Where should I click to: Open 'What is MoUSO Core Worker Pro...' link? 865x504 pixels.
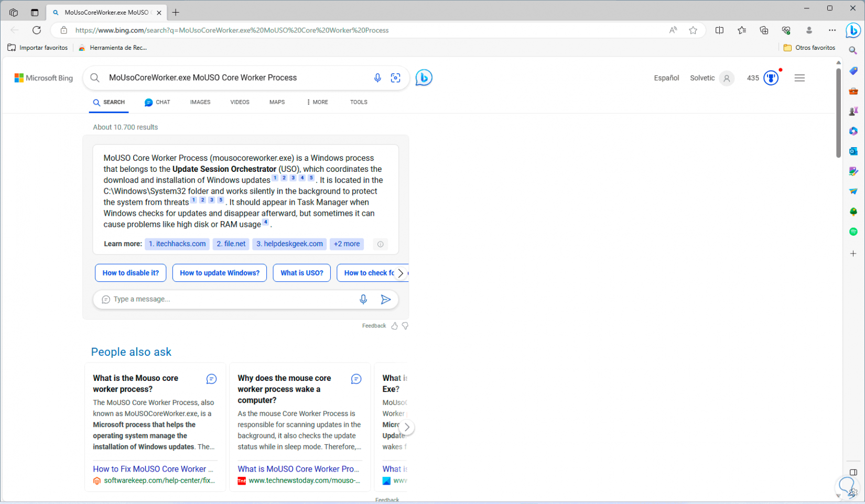298,469
